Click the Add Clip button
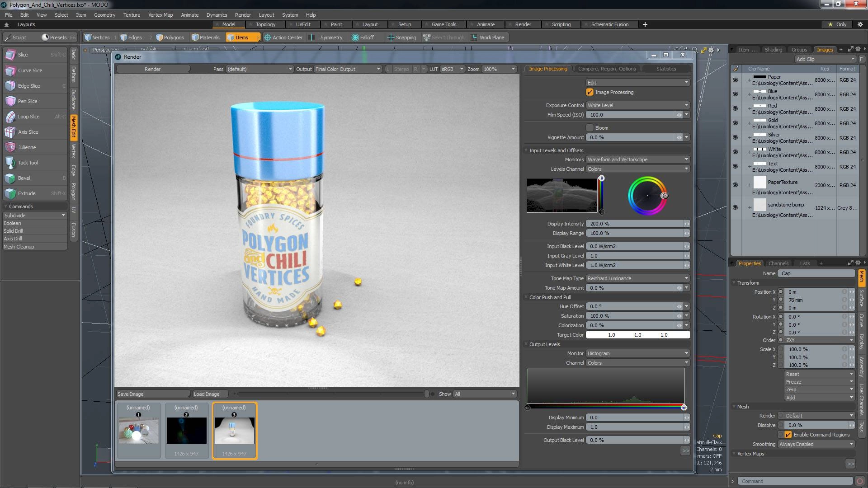This screenshot has width=868, height=488. (826, 59)
